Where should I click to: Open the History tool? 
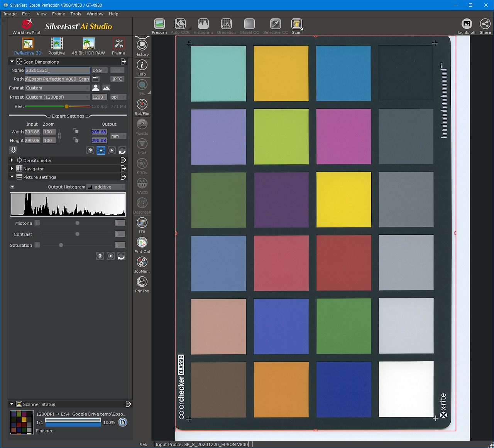[142, 45]
